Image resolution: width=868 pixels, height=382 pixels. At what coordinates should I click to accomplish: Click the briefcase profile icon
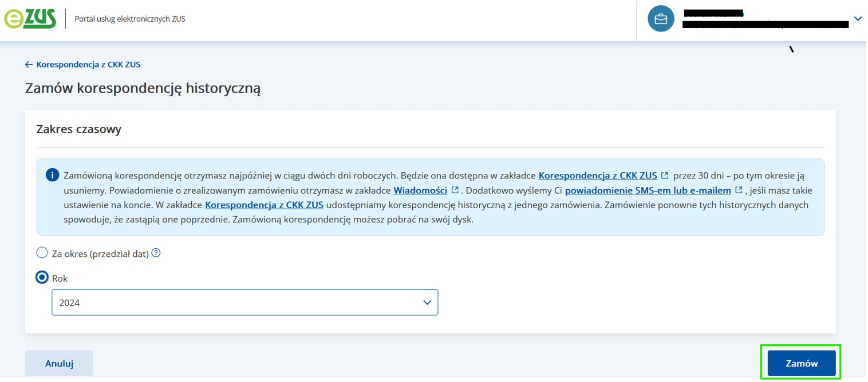[661, 19]
